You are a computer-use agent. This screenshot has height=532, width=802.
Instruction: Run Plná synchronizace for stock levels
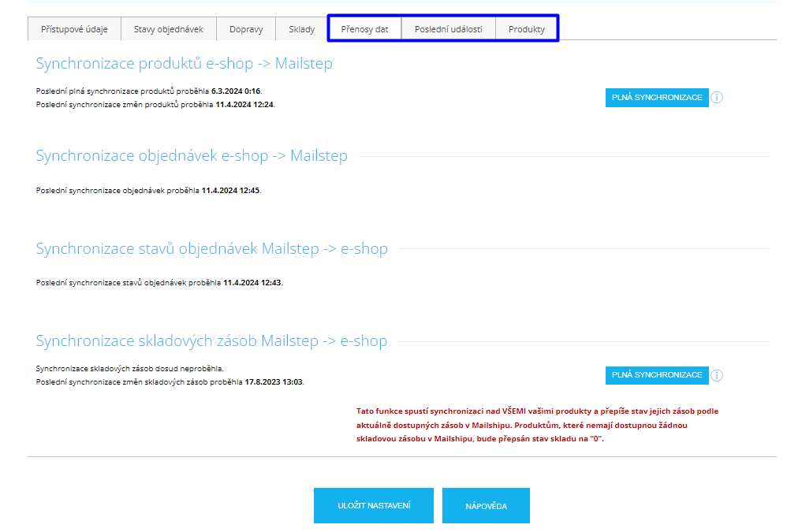(656, 375)
